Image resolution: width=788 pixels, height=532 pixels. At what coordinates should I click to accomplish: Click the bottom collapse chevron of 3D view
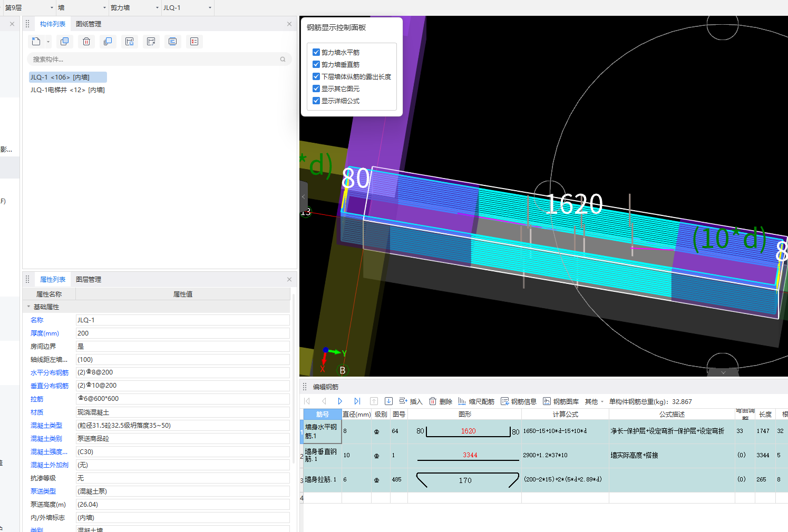pyautogui.click(x=723, y=372)
